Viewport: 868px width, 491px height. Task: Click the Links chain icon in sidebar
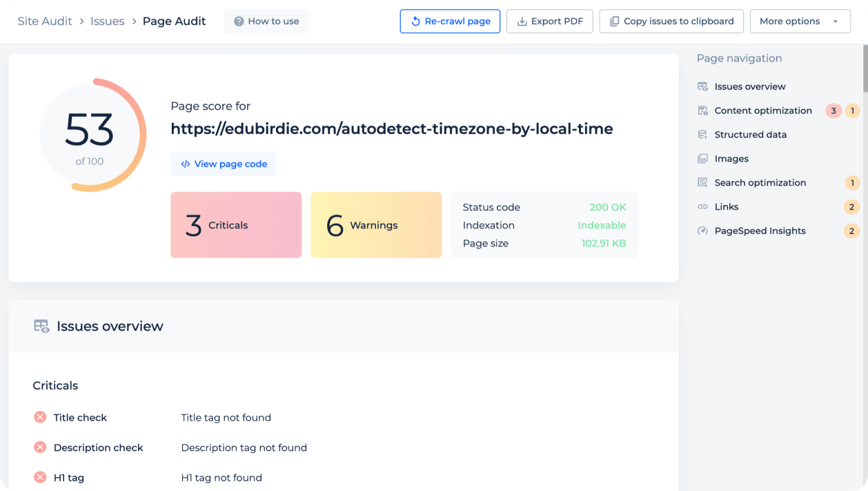pyautogui.click(x=702, y=207)
